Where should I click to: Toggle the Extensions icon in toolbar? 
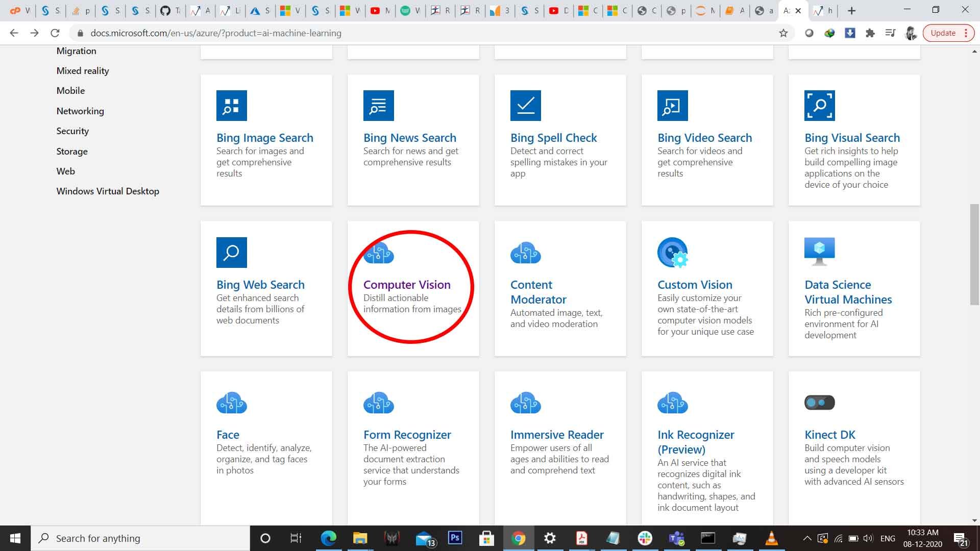(x=871, y=32)
